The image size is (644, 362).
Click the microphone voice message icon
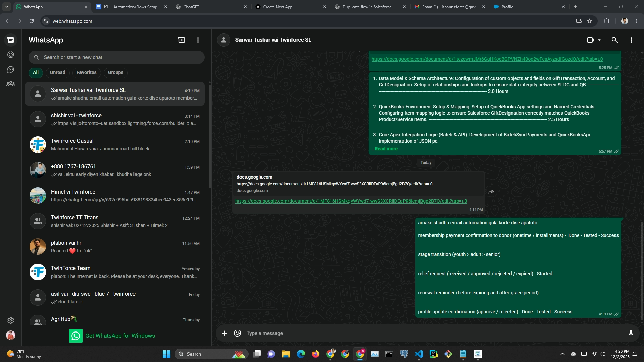[631, 333]
